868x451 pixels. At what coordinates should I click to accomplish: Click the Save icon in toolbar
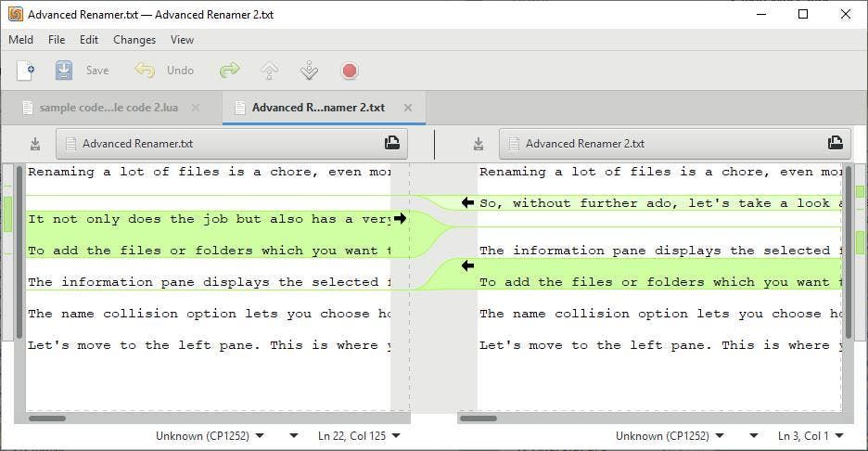coord(64,71)
